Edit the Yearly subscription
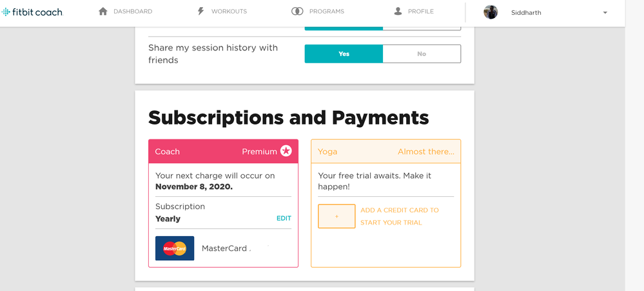Screen dimensions: 644x291 tap(284, 218)
